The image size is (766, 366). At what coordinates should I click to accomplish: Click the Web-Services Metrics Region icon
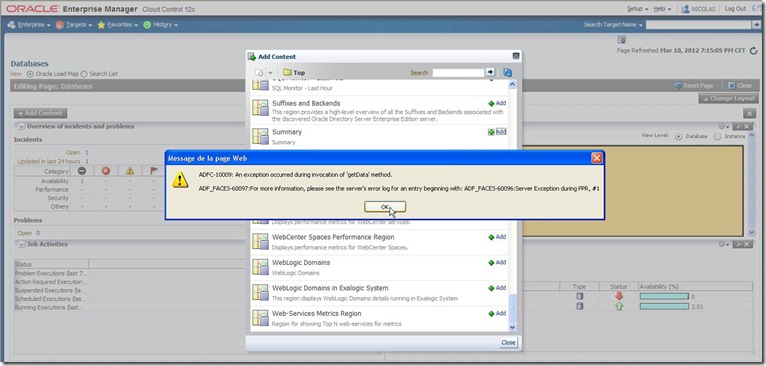[x=260, y=318]
